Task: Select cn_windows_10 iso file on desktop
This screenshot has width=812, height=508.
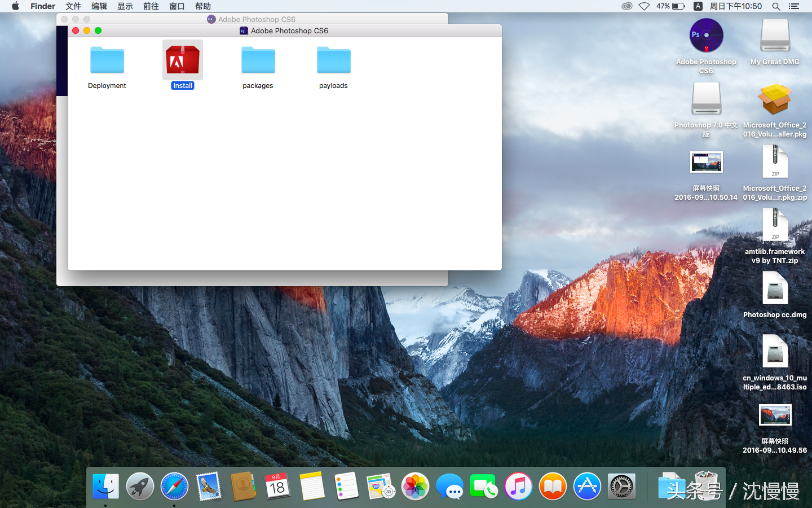Action: coord(775,352)
